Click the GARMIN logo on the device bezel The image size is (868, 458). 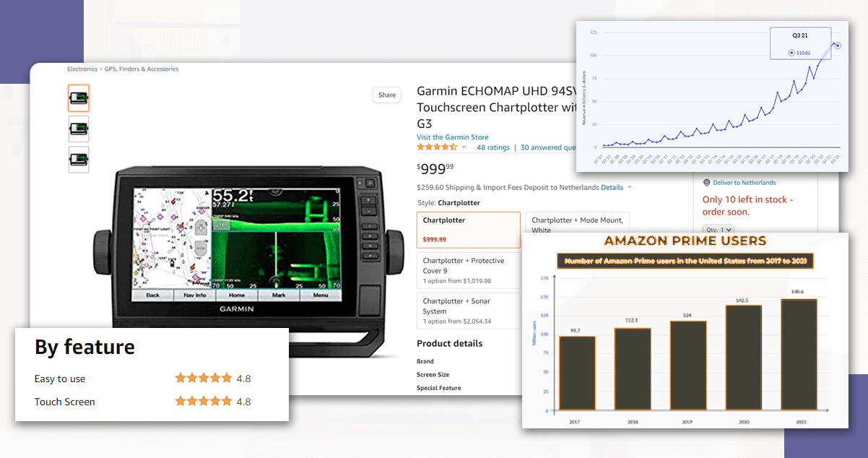click(236, 309)
